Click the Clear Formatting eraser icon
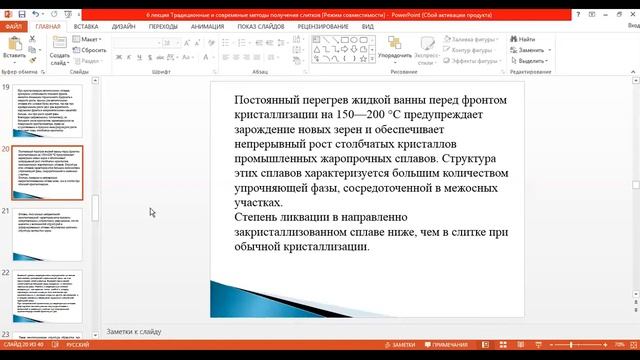 pyautogui.click(x=211, y=43)
